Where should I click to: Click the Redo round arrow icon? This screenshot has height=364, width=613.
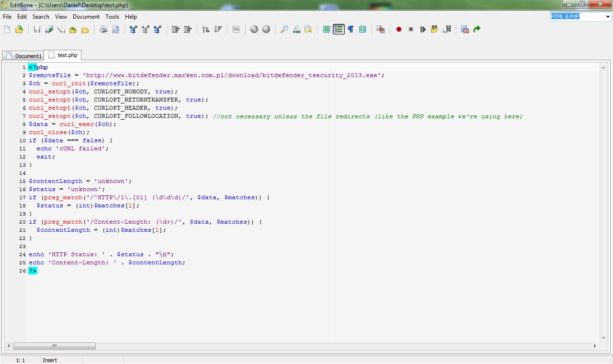(266, 29)
